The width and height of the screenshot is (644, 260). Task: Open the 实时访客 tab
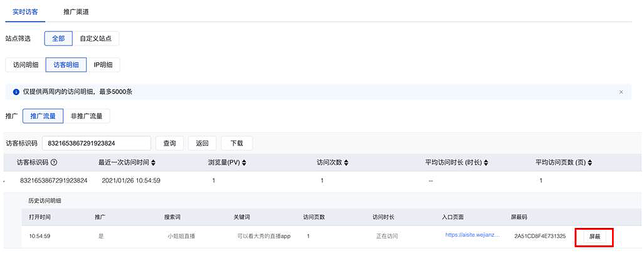[26, 12]
